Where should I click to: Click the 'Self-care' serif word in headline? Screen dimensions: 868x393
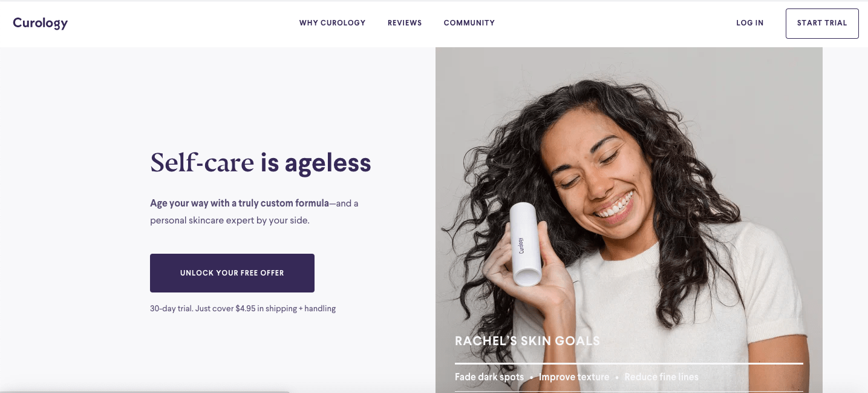point(202,162)
